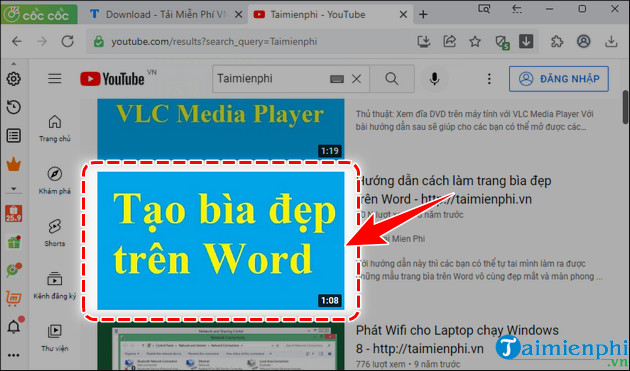Screen dimensions: 630x371
Task: Open the reading list sidebar icon
Action: (14, 135)
